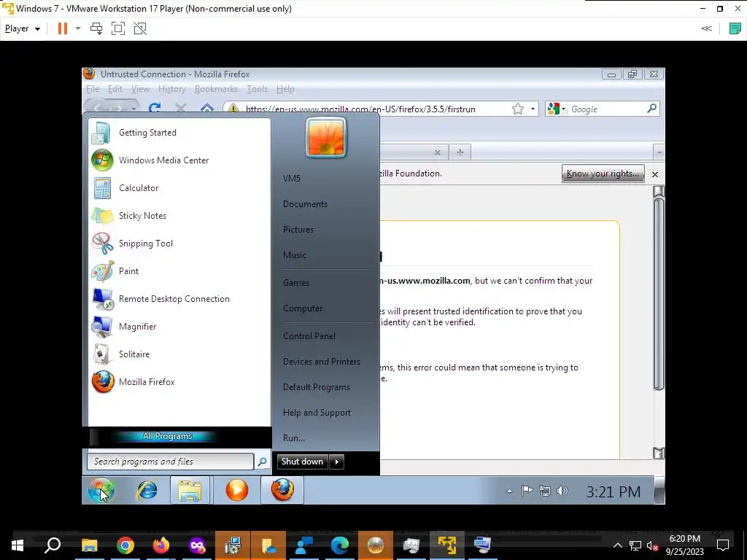The width and height of the screenshot is (747, 560).
Task: Open Computer from the Start menu
Action: click(x=303, y=308)
